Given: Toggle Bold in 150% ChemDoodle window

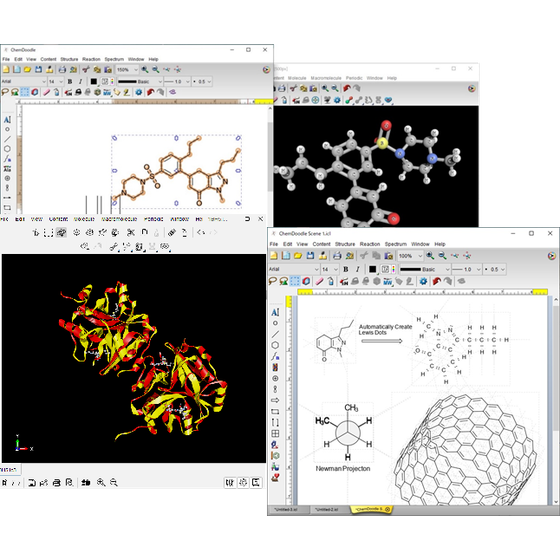Looking at the screenshot, I should point(70,81).
